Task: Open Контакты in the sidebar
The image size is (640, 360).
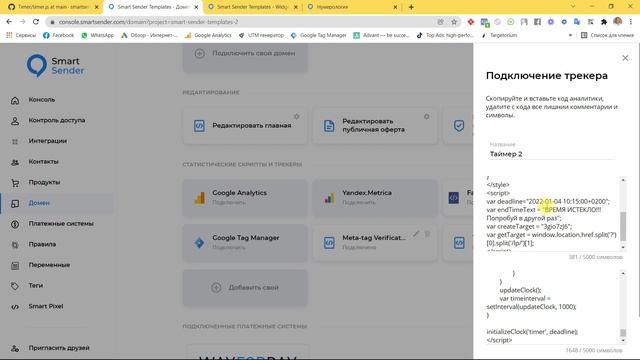Action: 44,162
